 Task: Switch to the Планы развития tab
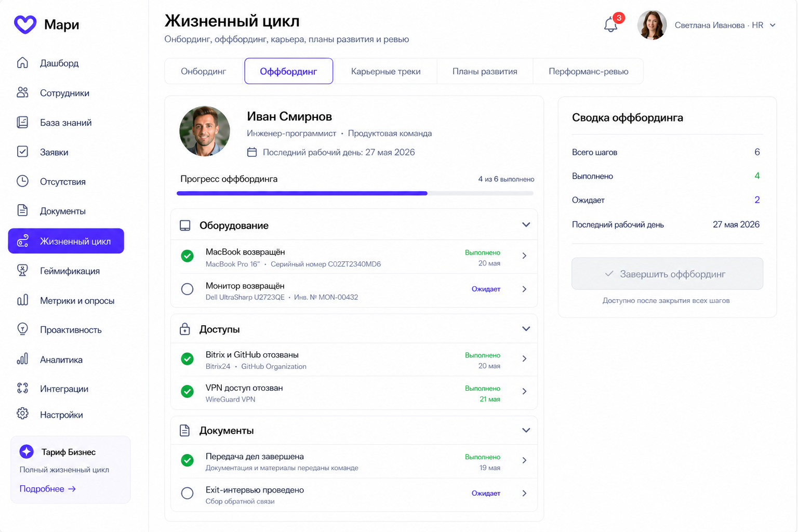(x=485, y=71)
